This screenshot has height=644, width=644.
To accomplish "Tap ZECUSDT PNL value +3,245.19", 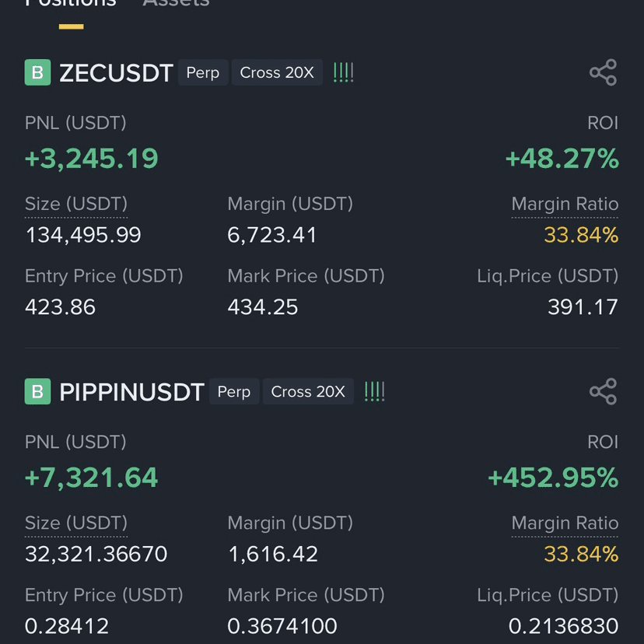I will click(x=91, y=159).
